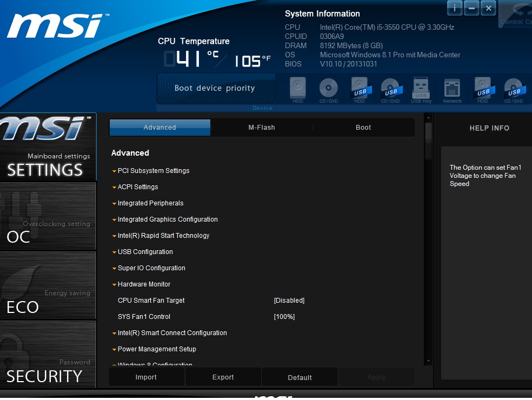
Task: Click the Import button
Action: [x=146, y=377]
